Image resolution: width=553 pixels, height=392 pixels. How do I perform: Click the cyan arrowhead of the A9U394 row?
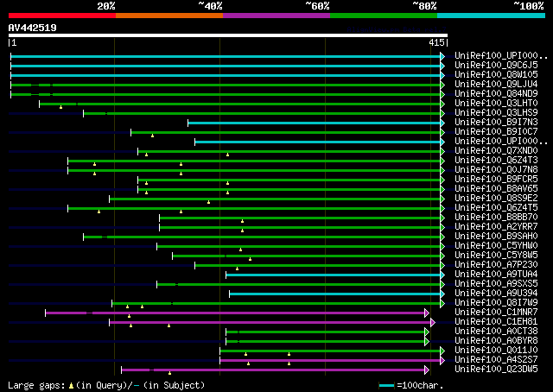coord(442,294)
